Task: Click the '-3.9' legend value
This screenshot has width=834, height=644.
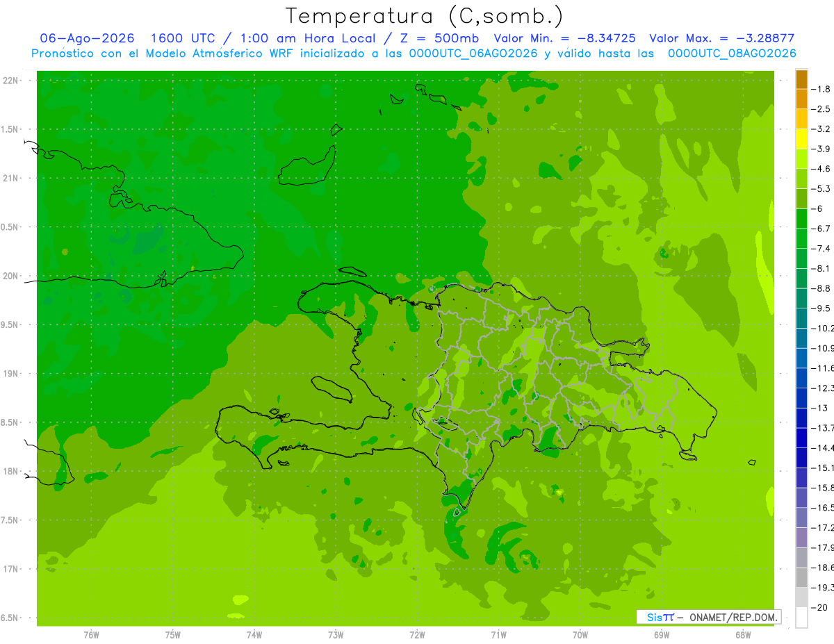Action: click(x=821, y=149)
